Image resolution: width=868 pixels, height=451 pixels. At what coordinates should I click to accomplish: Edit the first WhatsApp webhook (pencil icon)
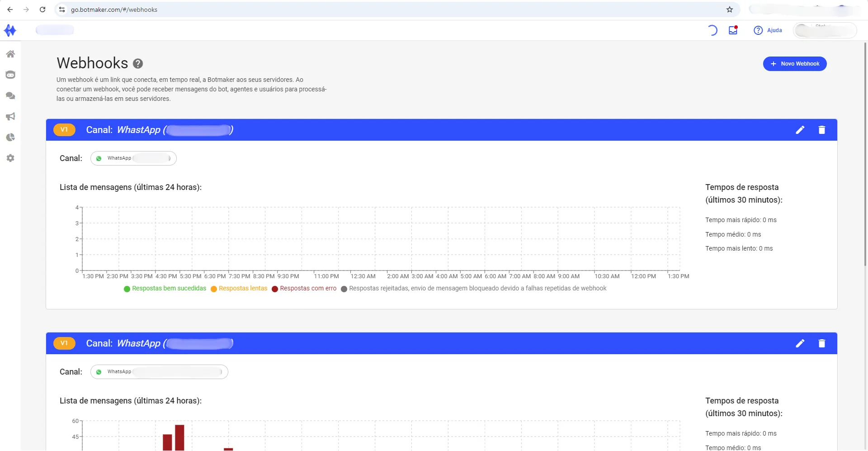point(800,130)
